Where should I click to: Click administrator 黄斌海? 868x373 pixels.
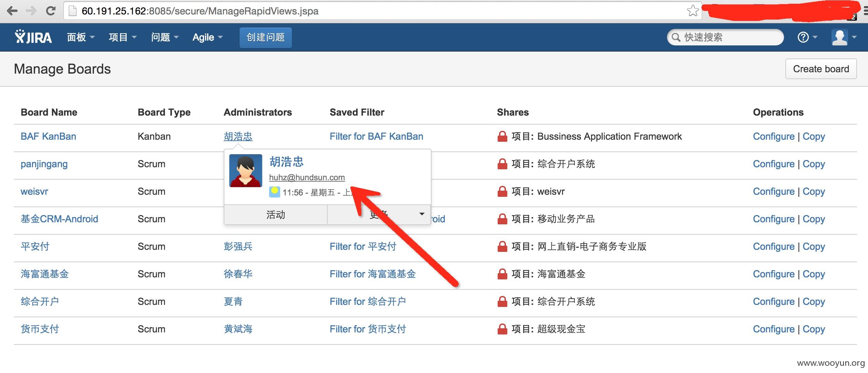(238, 329)
